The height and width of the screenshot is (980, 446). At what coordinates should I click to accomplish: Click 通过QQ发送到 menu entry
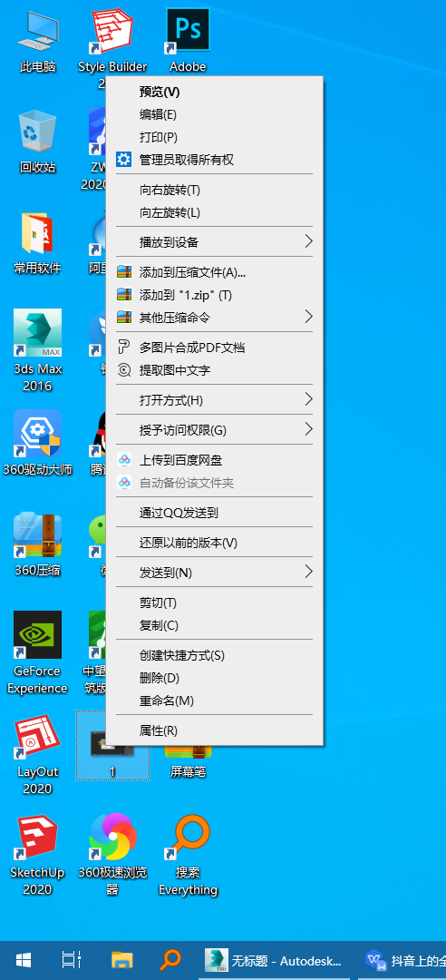click(x=214, y=513)
